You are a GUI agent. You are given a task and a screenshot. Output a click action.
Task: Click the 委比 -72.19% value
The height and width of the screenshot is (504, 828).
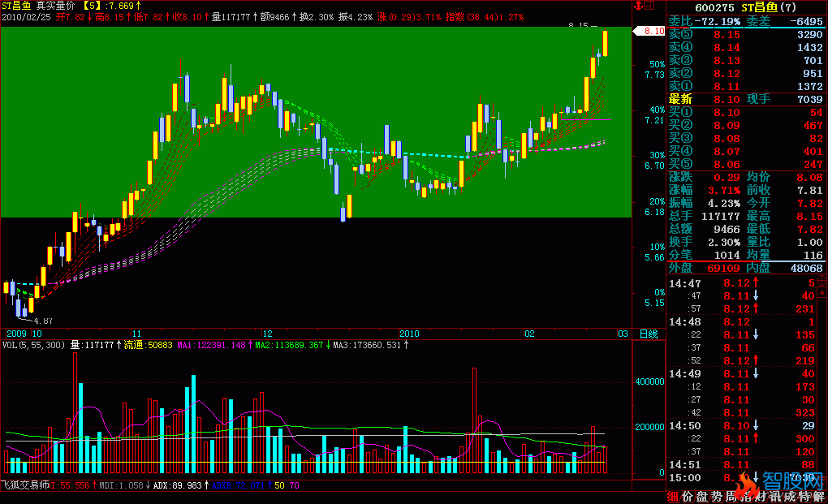pos(717,22)
